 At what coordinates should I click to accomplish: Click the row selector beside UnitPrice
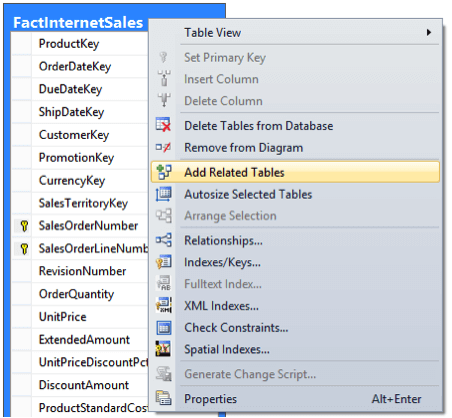[22, 317]
